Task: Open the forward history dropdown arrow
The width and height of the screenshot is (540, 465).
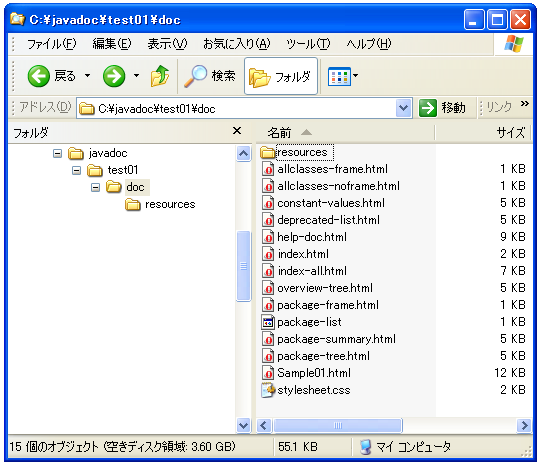Action: pos(136,75)
